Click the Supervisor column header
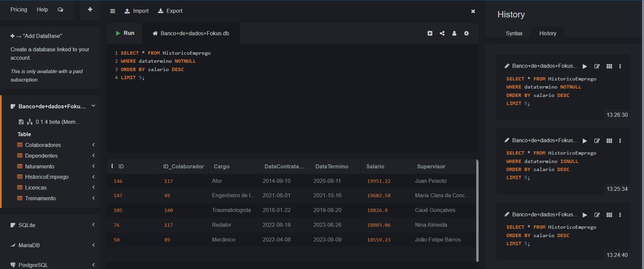This screenshot has width=644, height=269. (431, 166)
